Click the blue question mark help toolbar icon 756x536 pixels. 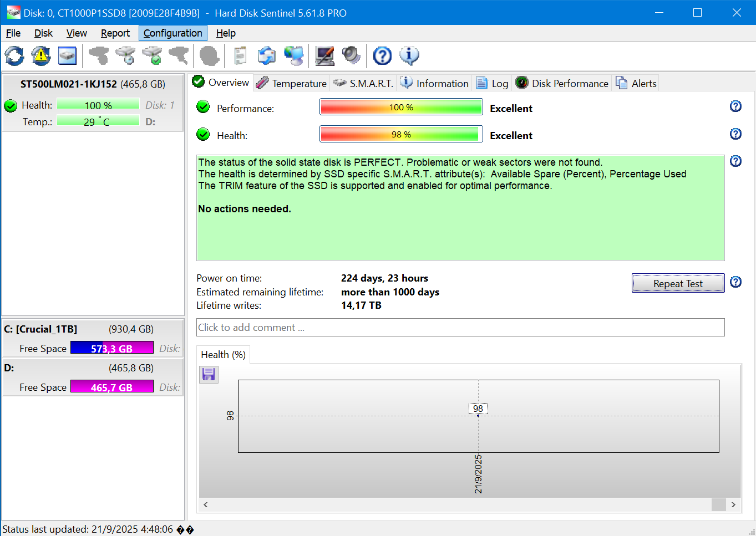coord(382,55)
